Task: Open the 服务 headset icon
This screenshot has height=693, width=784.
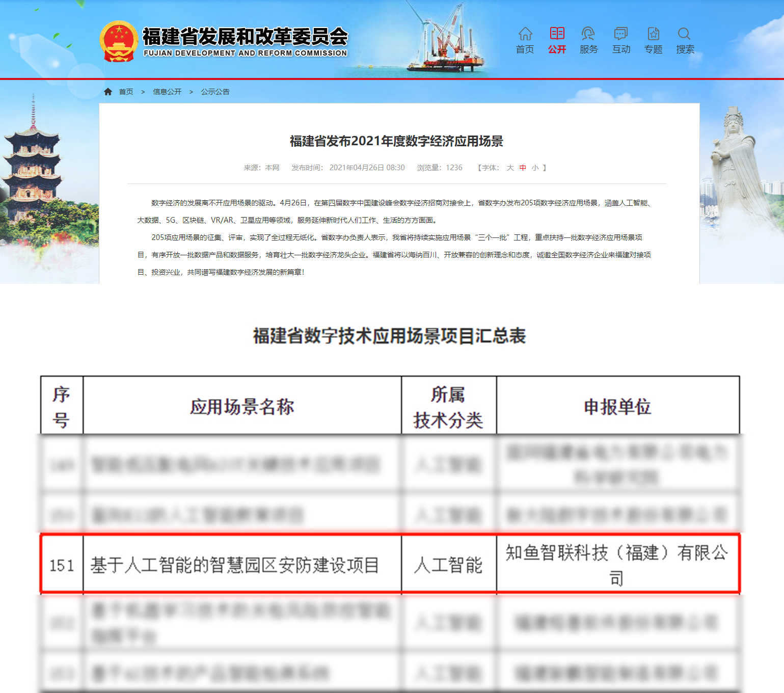Action: (588, 34)
